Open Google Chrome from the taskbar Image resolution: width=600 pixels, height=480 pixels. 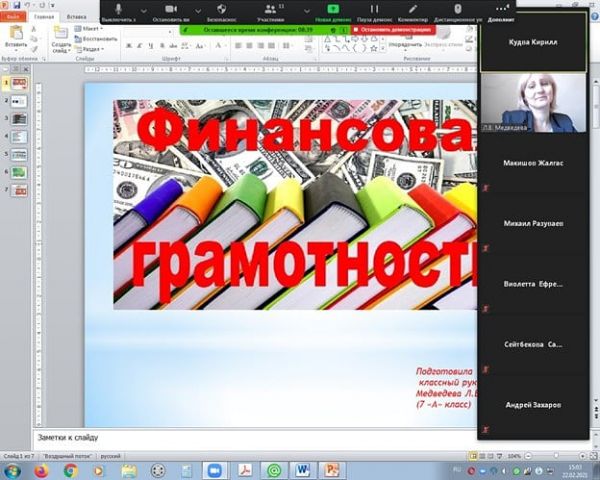[x=71, y=469]
